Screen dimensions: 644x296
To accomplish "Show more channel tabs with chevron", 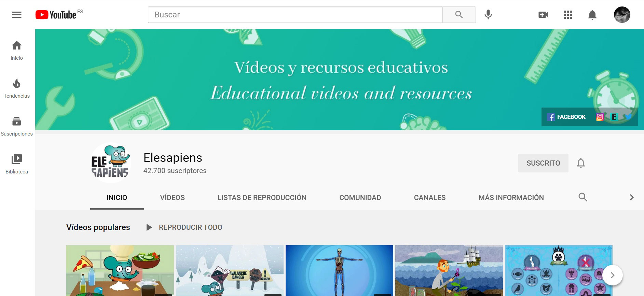I will 632,197.
